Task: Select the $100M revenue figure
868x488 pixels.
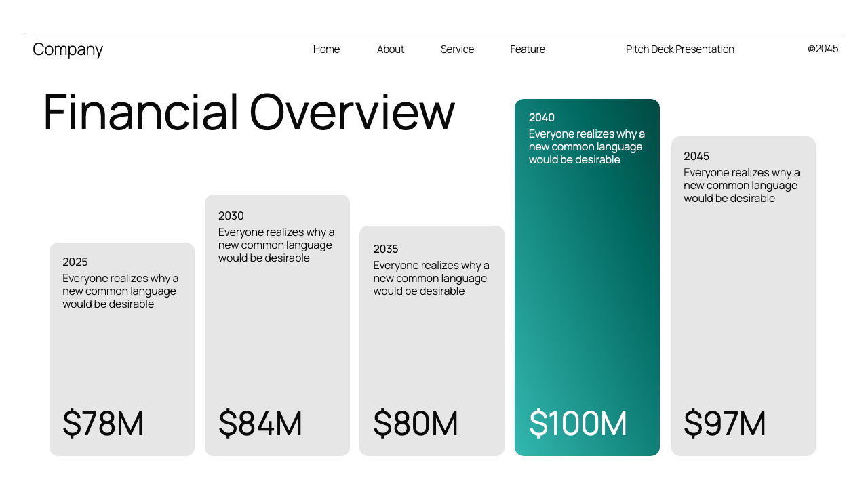Action: click(578, 424)
